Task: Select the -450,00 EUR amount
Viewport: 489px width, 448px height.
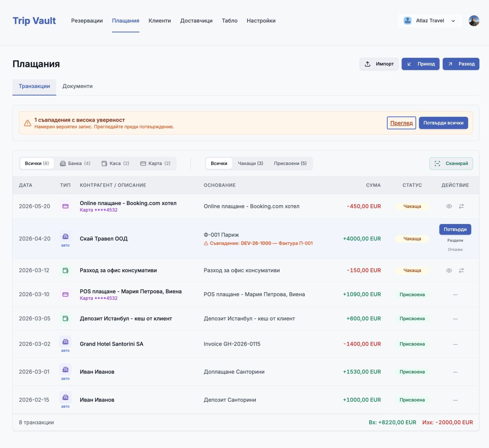Action: click(364, 206)
